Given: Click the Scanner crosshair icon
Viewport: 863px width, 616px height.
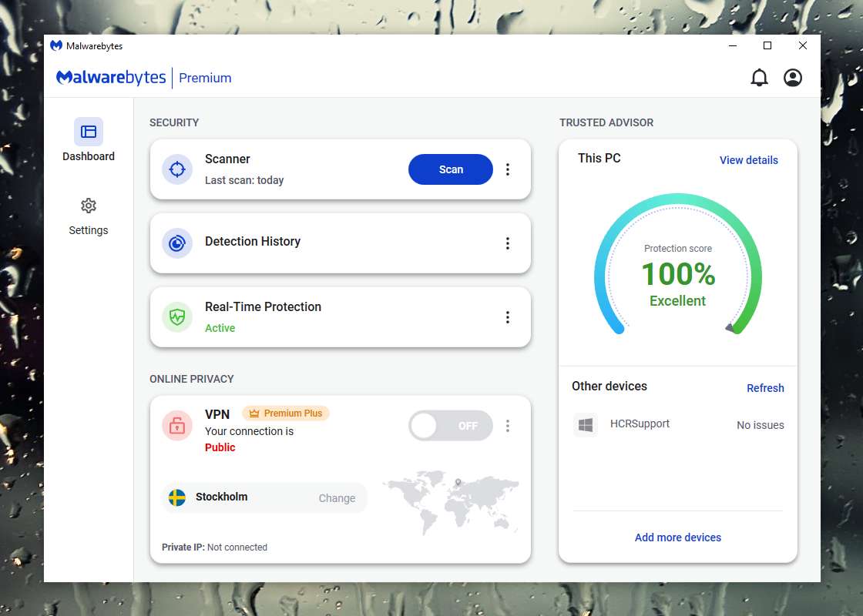Looking at the screenshot, I should (x=177, y=169).
